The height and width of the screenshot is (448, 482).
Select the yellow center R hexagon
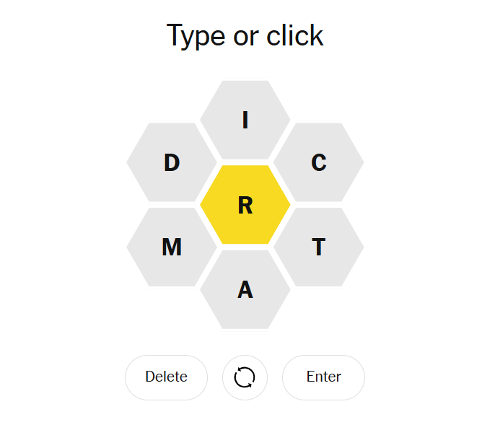245,205
